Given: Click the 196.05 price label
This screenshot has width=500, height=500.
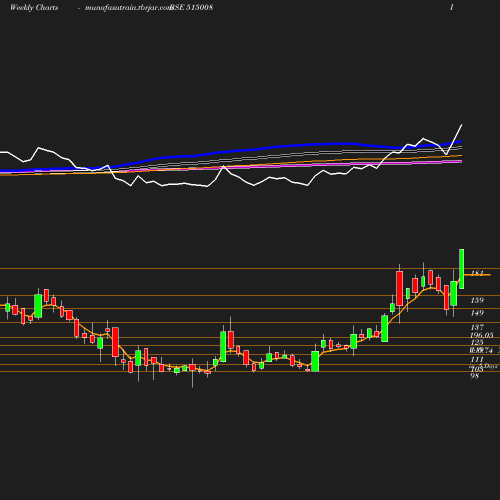Looking at the screenshot, I should [482, 335].
